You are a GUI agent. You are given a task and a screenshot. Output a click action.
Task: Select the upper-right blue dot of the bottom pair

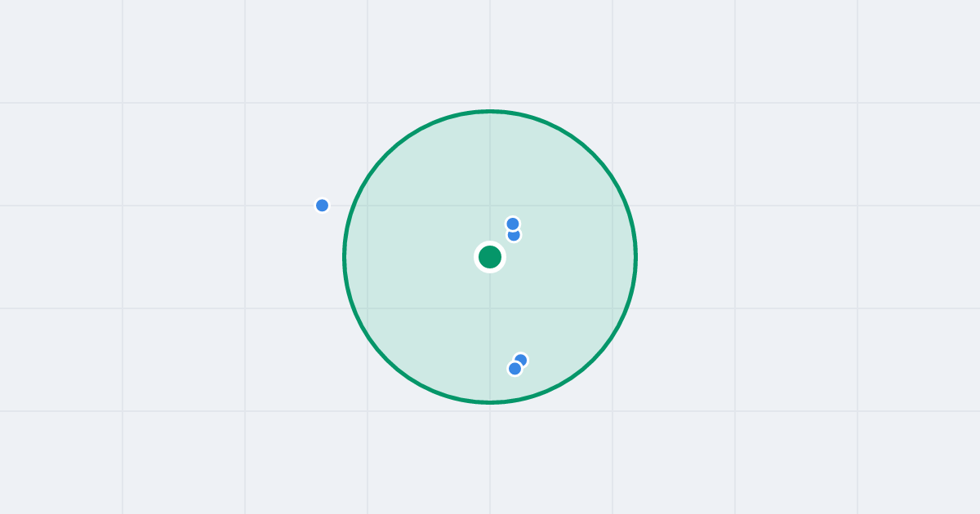(521, 360)
